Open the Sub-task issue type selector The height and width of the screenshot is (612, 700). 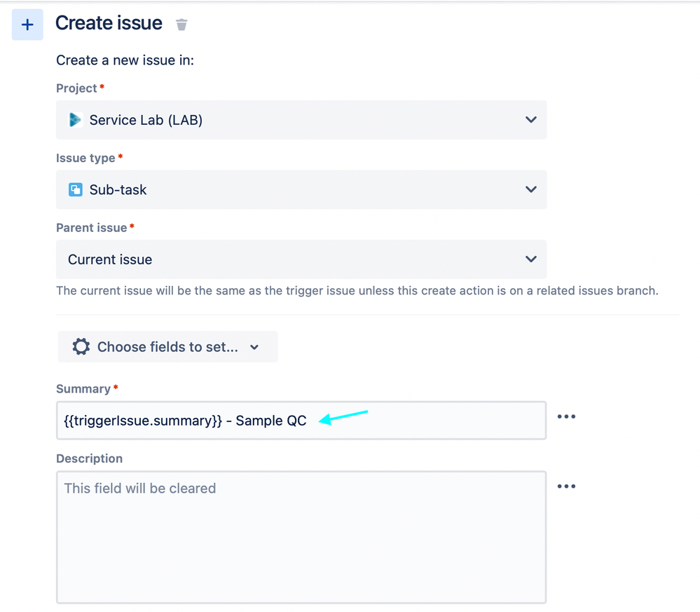point(301,189)
